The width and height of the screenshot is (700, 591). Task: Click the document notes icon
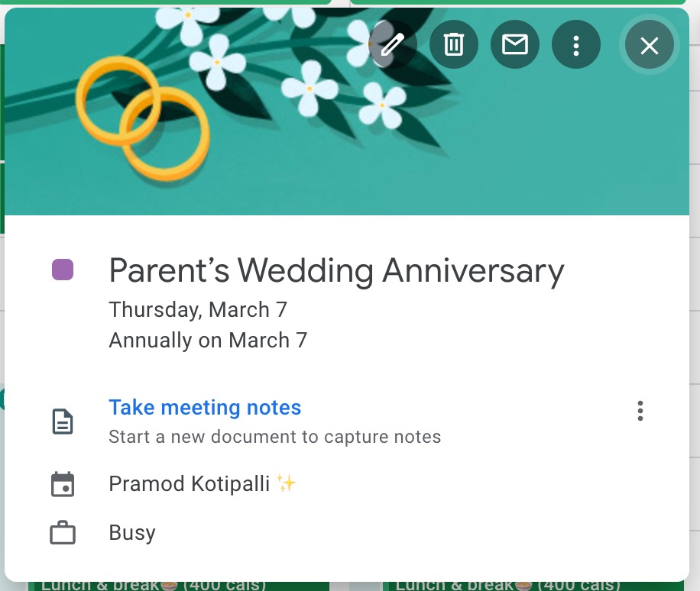(63, 421)
